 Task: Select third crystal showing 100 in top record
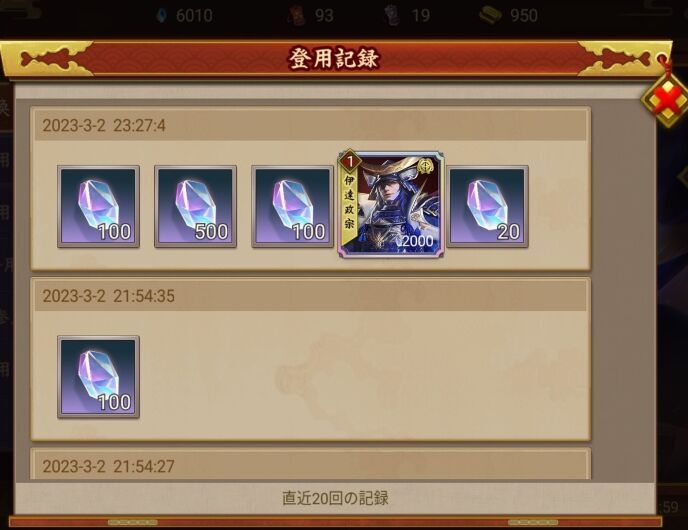point(292,206)
